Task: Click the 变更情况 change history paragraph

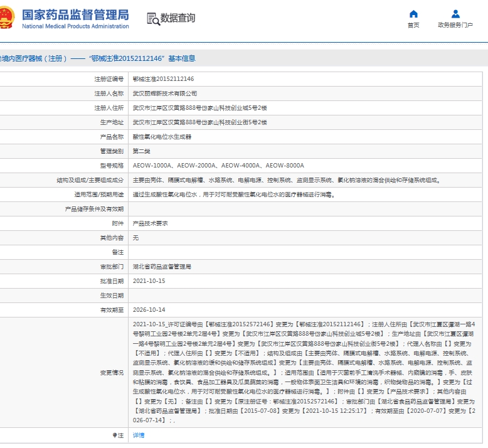Action: (304, 372)
